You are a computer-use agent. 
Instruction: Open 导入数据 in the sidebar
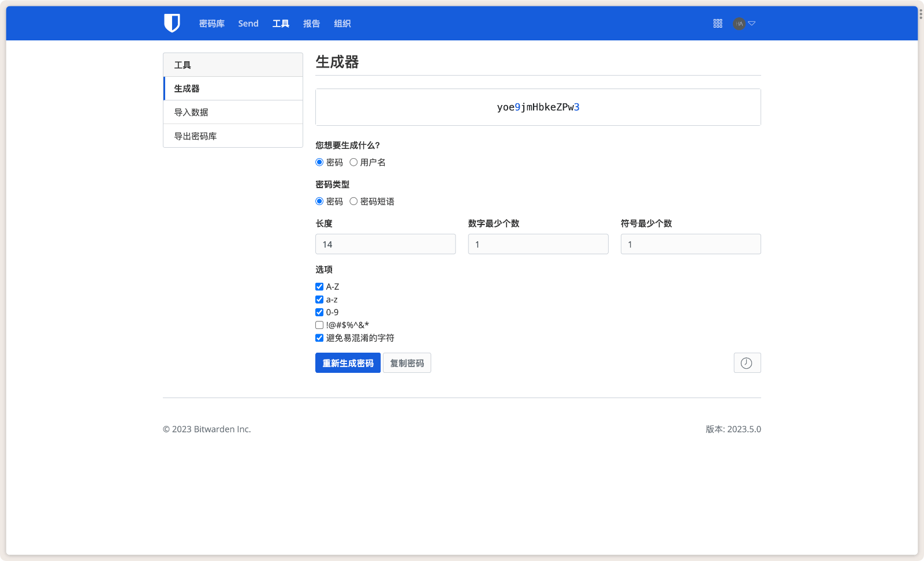[x=233, y=112]
